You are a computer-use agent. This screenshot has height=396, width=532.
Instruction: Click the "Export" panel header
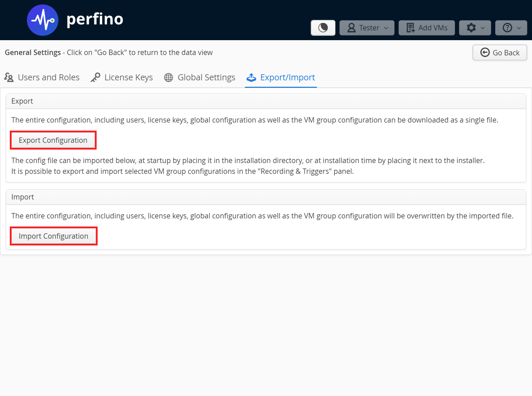[x=266, y=101]
